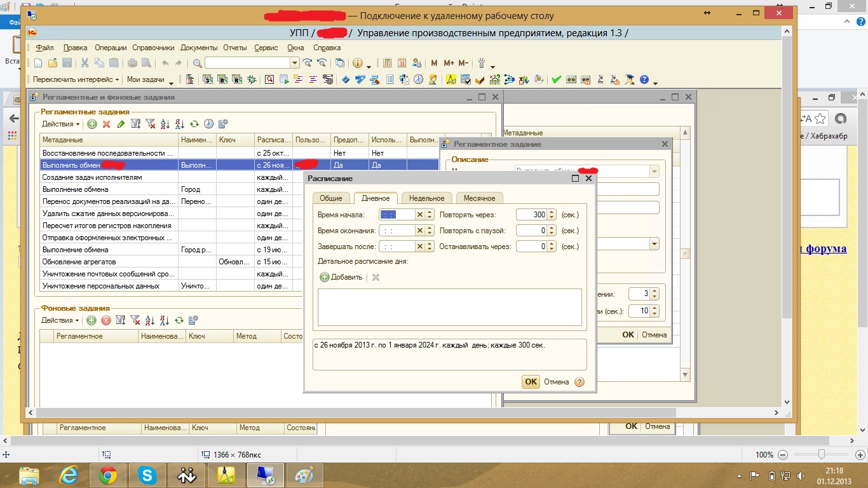Screen dimensions: 868x488
Task: Open the search box dropdown arrow in toolbar
Action: [x=294, y=63]
